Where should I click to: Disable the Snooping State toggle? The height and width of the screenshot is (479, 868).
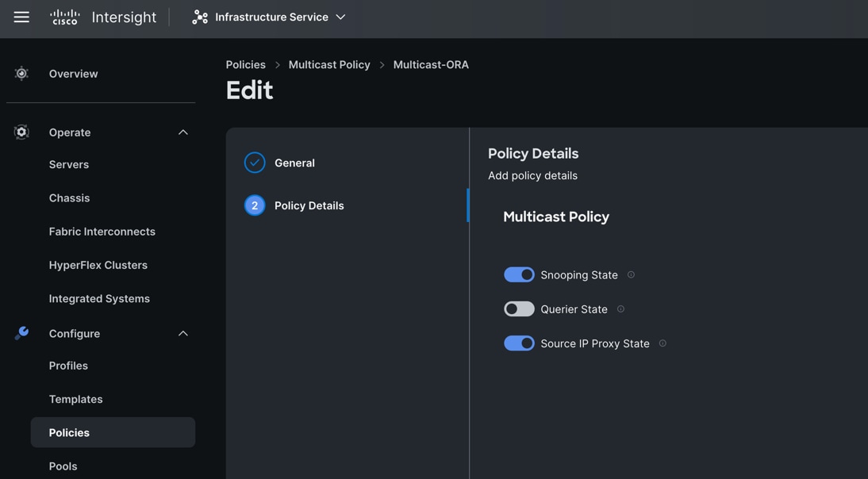(519, 275)
